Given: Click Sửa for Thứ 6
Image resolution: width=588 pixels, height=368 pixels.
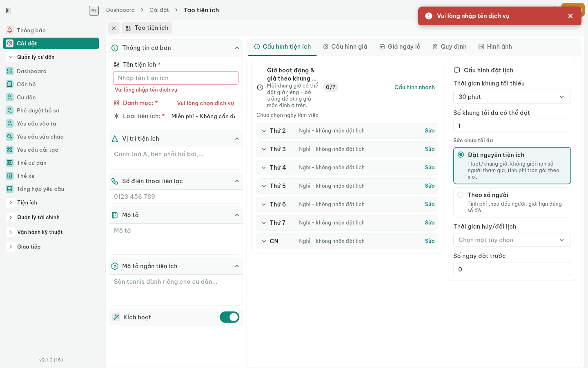Looking at the screenshot, I should pos(430,204).
